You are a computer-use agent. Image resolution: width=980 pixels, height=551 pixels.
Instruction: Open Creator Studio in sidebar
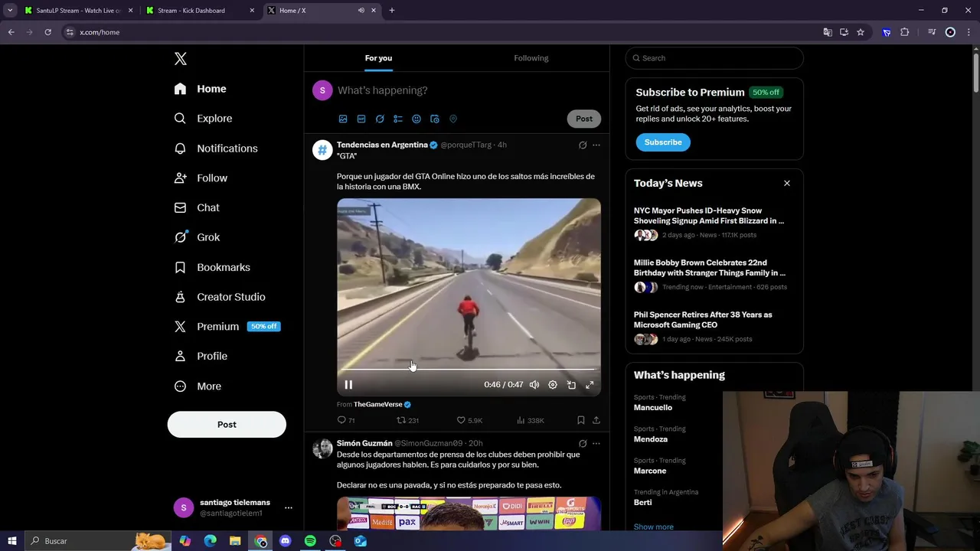(x=220, y=297)
